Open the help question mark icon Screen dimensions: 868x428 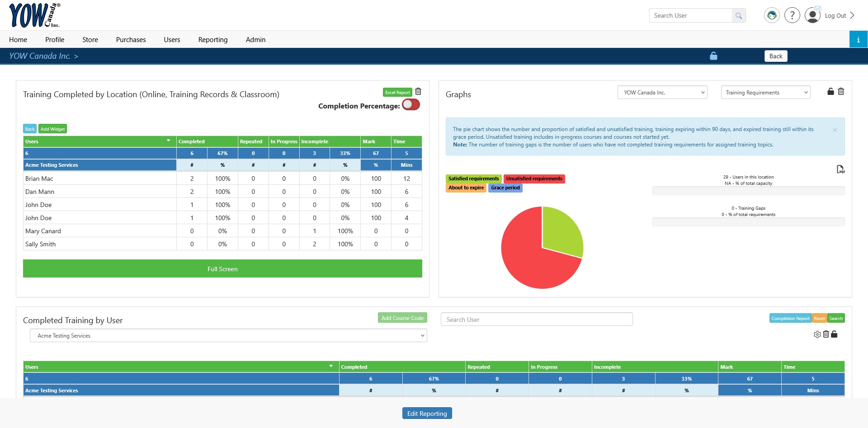tap(792, 15)
